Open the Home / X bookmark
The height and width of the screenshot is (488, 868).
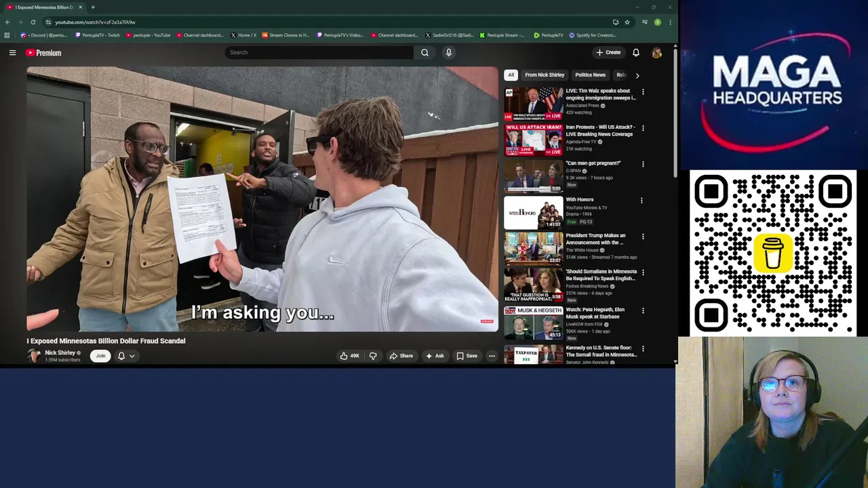click(x=243, y=35)
